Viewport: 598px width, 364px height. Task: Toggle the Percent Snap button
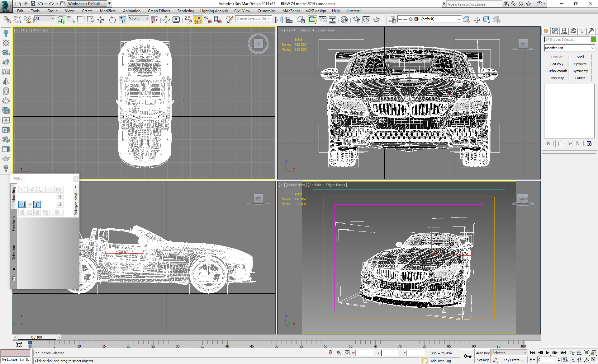pyautogui.click(x=208, y=20)
